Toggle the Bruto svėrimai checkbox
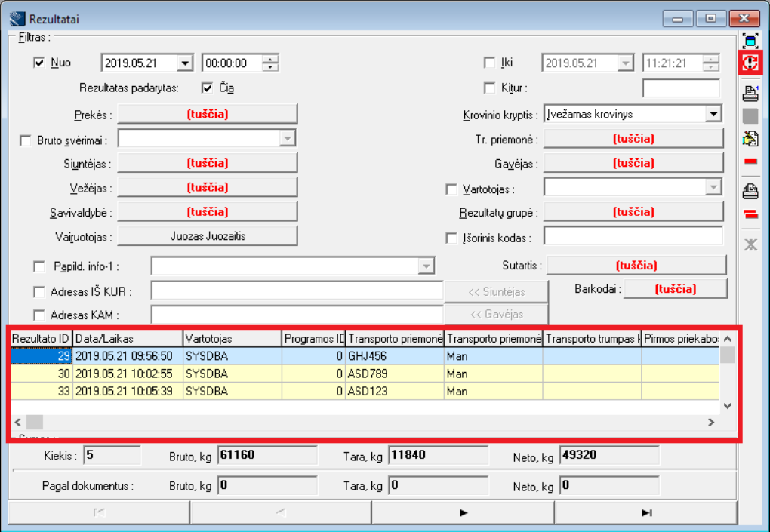Image resolution: width=770 pixels, height=532 pixels. (x=26, y=140)
